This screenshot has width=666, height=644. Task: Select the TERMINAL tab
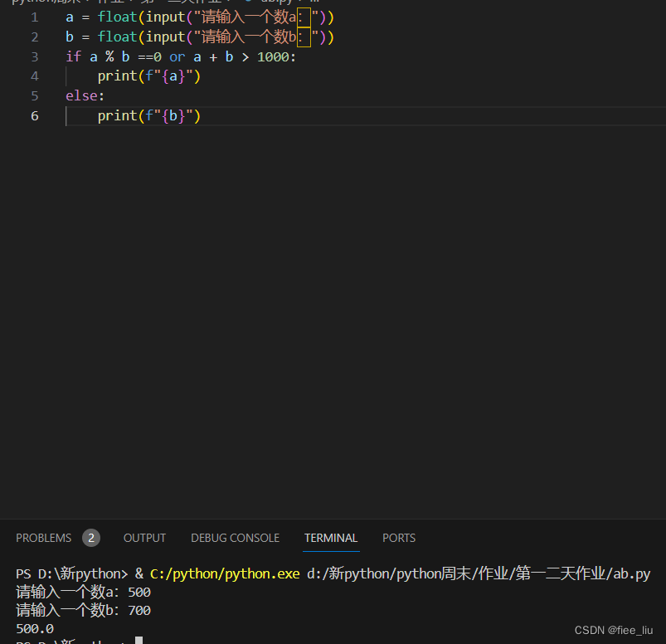[331, 538]
